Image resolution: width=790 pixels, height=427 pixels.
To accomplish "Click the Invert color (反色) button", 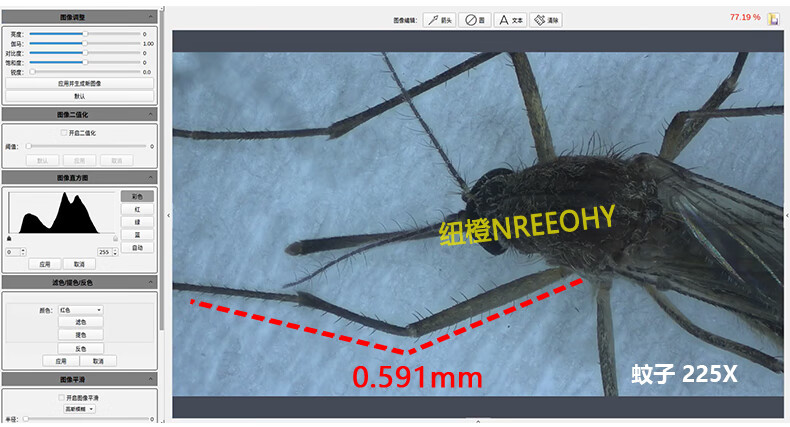I will pyautogui.click(x=81, y=348).
